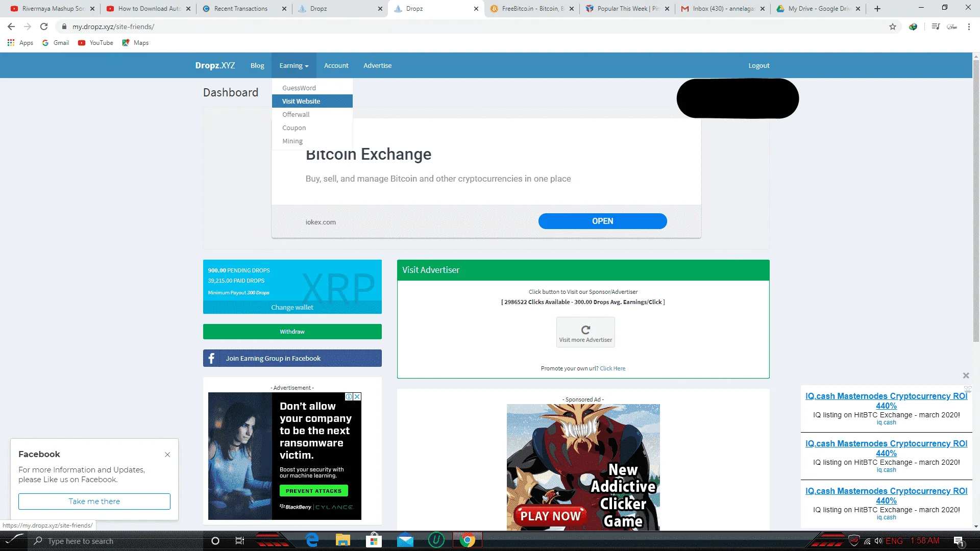Viewport: 980px width, 551px height.
Task: Close the IQ.cash side ad panel
Action: pos(966,375)
